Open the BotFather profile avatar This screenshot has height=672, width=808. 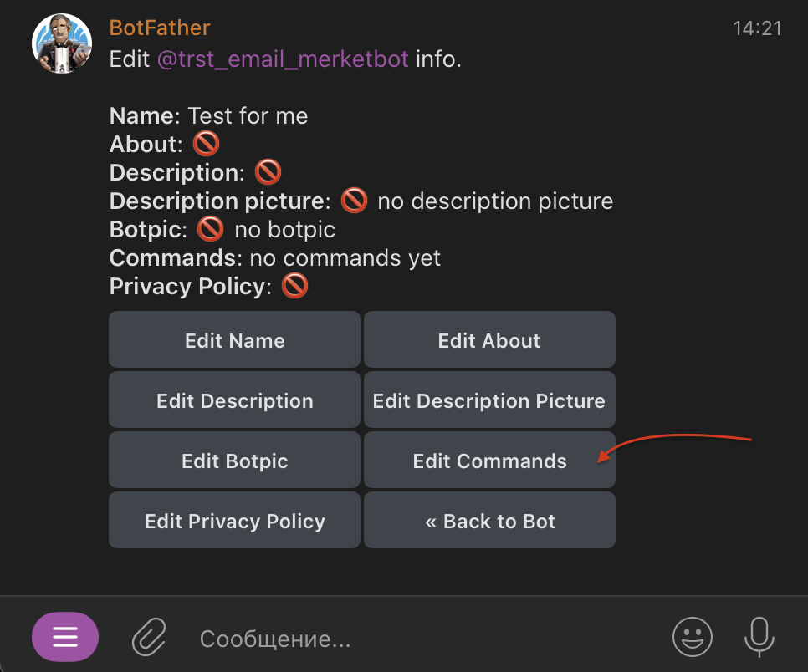point(61,43)
